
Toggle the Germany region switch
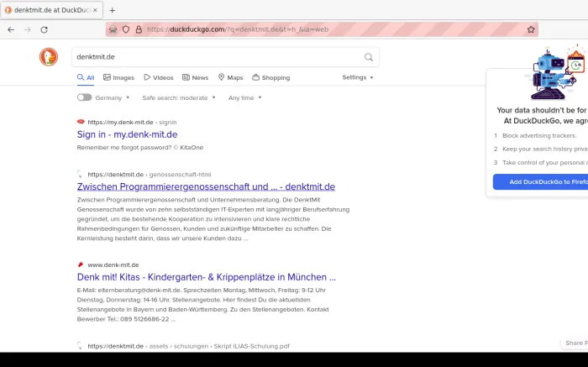point(84,97)
